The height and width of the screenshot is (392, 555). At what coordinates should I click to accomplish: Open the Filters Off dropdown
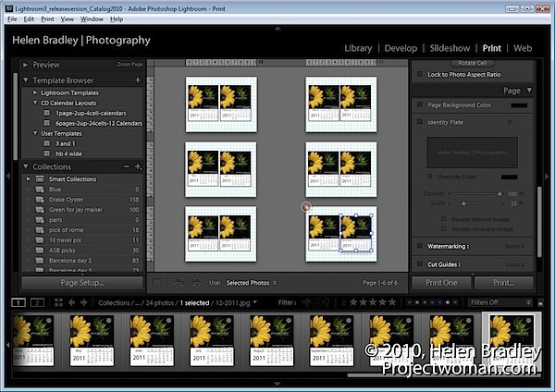click(499, 302)
